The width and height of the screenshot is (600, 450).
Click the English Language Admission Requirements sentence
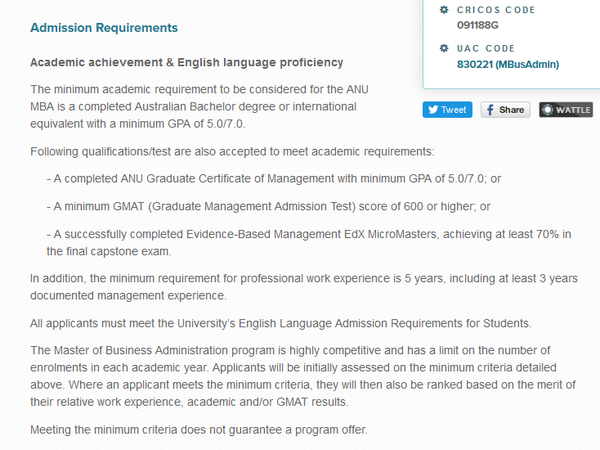pos(281,324)
